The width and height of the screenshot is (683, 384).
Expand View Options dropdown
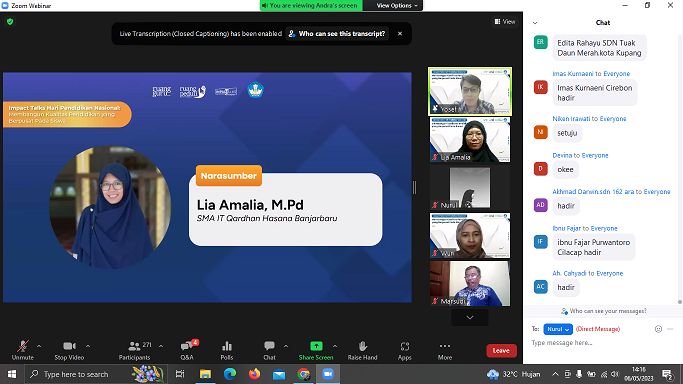396,5
